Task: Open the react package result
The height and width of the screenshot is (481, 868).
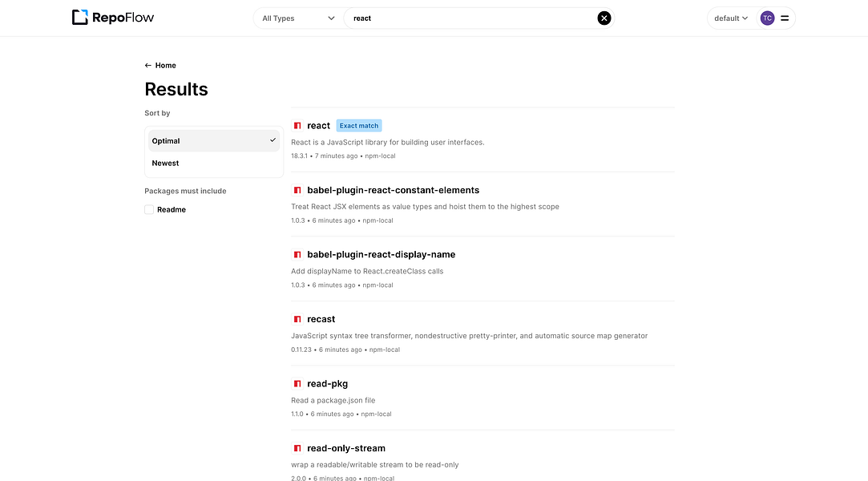Action: (x=318, y=126)
